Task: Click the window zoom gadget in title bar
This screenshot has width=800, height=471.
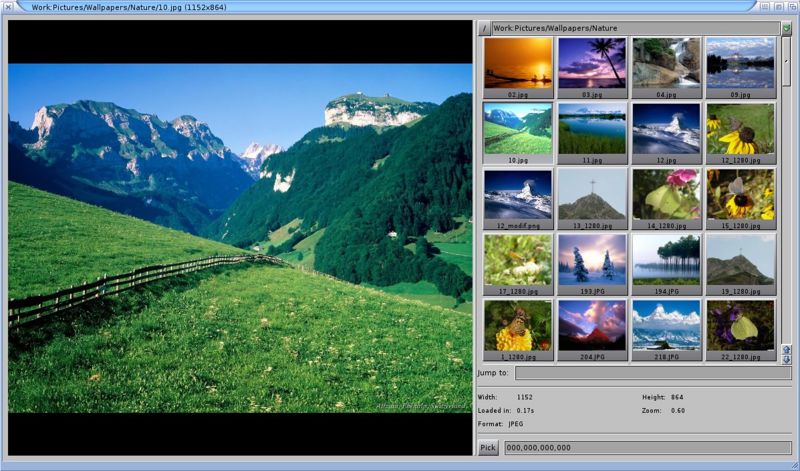Action: click(x=777, y=6)
